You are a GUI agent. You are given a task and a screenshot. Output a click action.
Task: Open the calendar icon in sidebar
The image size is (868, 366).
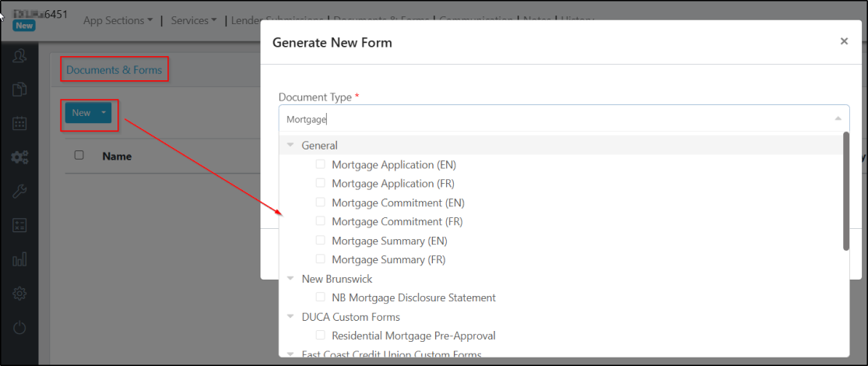click(x=19, y=123)
